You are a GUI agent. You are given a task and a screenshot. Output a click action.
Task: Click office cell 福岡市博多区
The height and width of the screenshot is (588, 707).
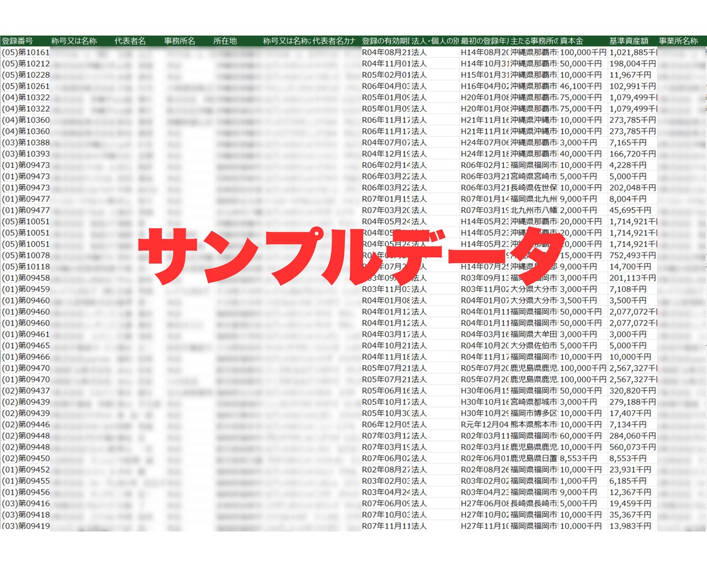[534, 413]
